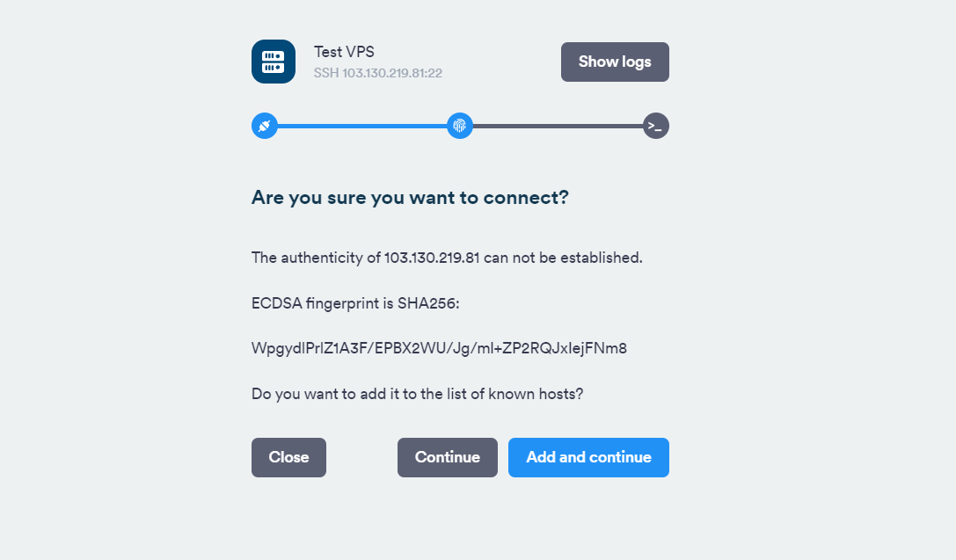Click the pending console prompt icon
Viewport: 956px width, 560px height.
click(x=655, y=126)
